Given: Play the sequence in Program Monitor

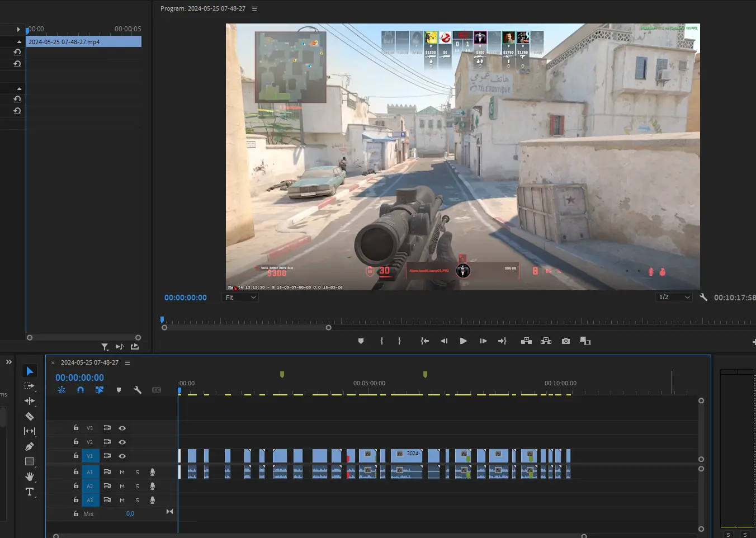Looking at the screenshot, I should (464, 341).
